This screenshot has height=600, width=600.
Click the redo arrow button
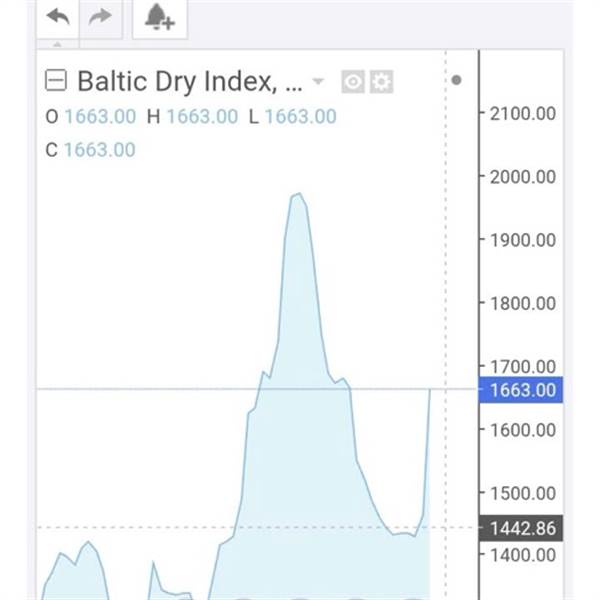(x=101, y=17)
